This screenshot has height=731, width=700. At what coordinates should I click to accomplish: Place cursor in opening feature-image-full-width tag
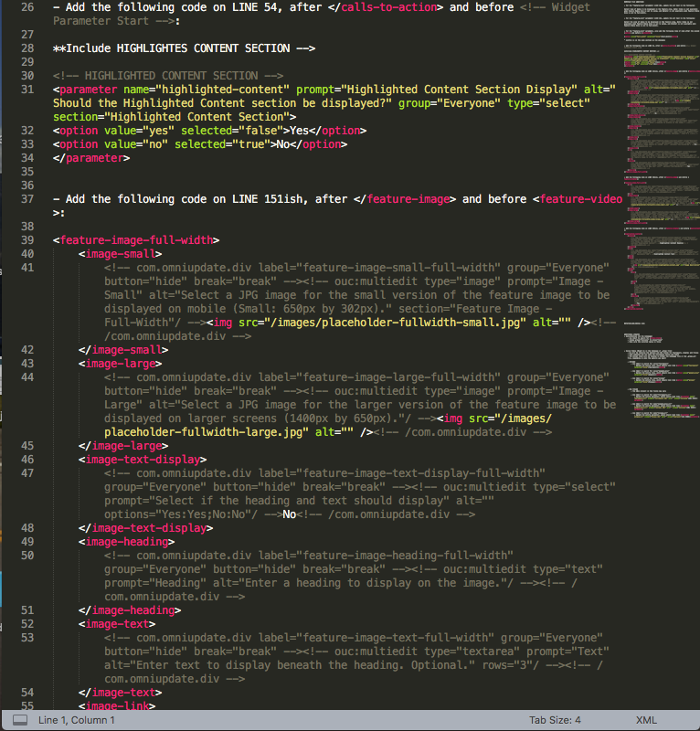point(135,240)
